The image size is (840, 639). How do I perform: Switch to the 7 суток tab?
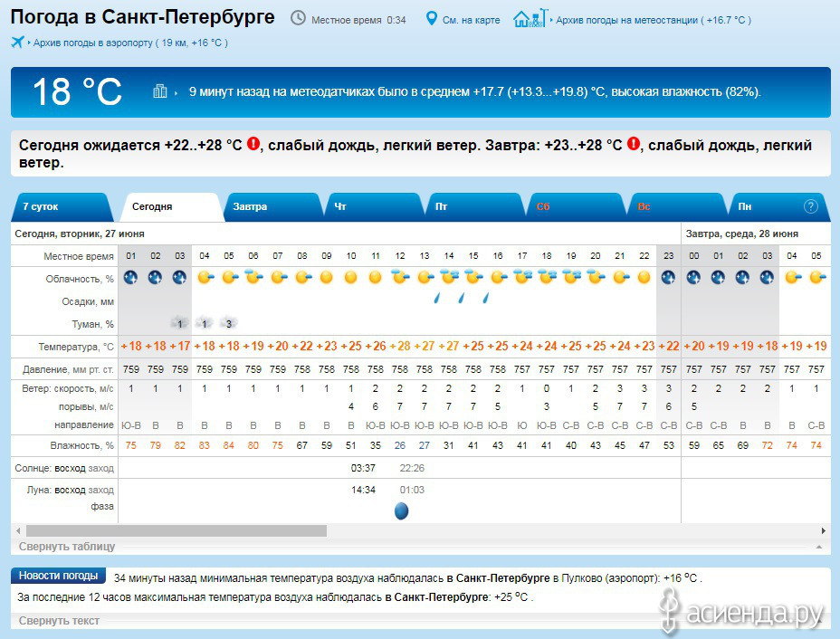pyautogui.click(x=41, y=206)
